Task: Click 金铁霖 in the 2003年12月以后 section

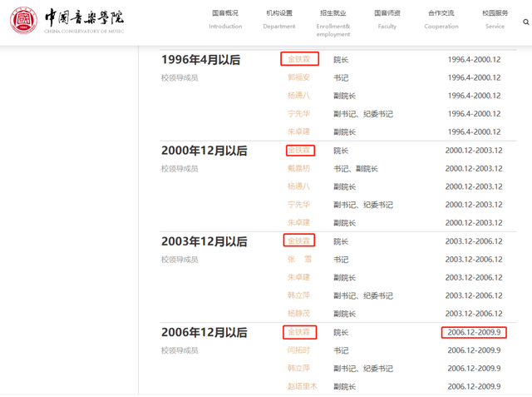Action: (x=299, y=241)
